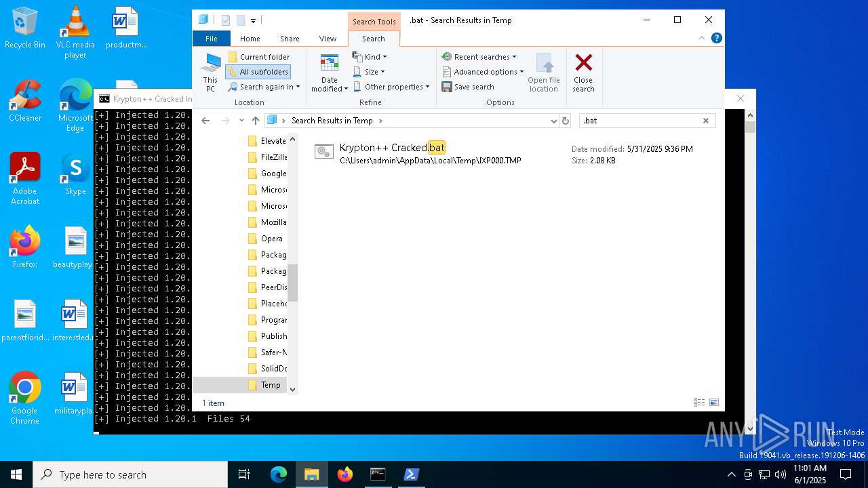The width and height of the screenshot is (868, 488).
Task: Select the Mozilla folder in tree
Action: [x=267, y=222]
